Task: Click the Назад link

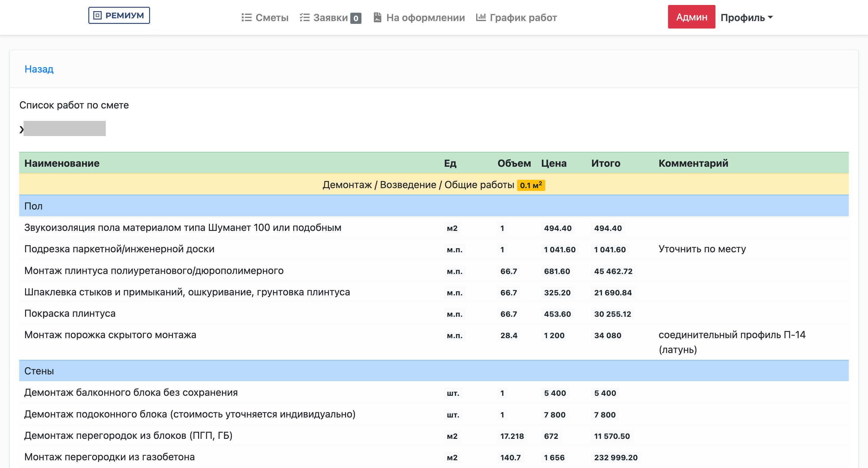Action: coord(39,69)
